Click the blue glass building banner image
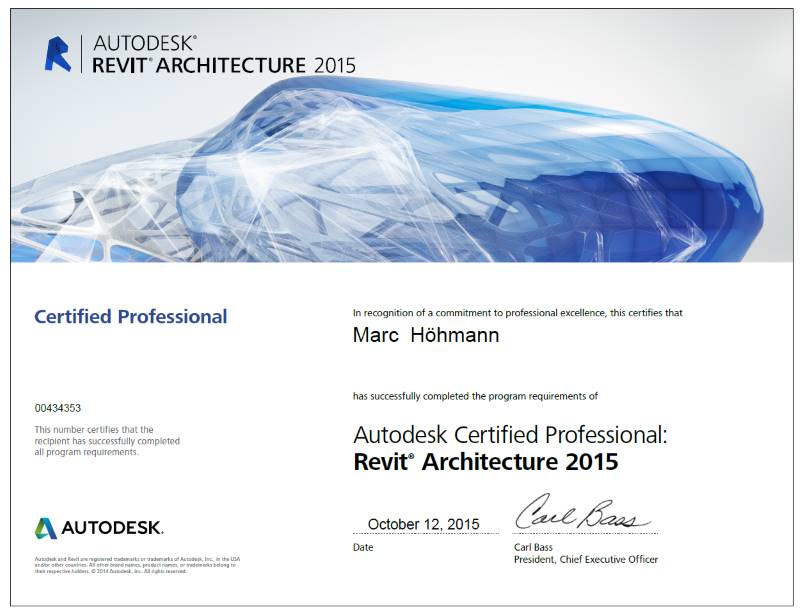The height and width of the screenshot is (616, 800). (x=402, y=136)
